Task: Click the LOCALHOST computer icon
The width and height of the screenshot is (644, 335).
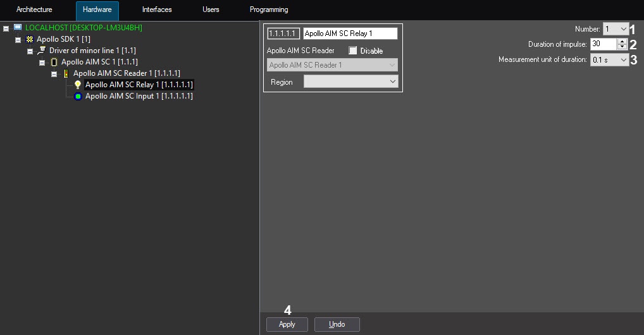Action: coord(18,28)
